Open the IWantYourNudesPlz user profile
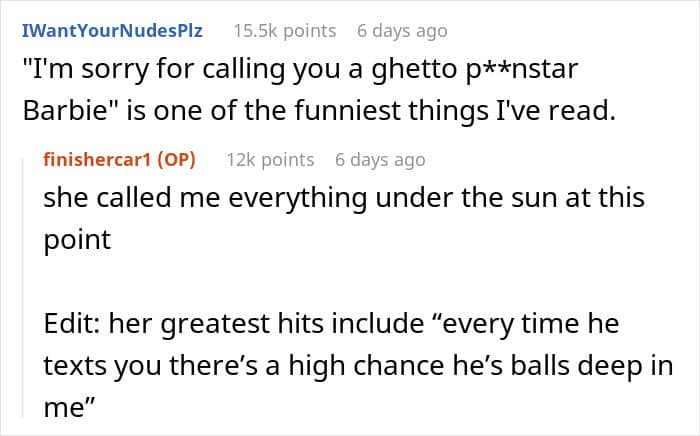This screenshot has width=700, height=436. (112, 31)
